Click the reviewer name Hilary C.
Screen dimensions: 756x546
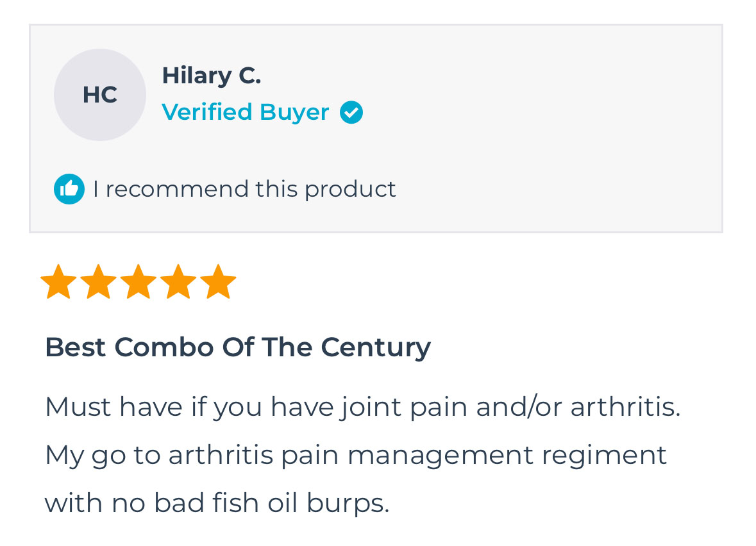211,76
